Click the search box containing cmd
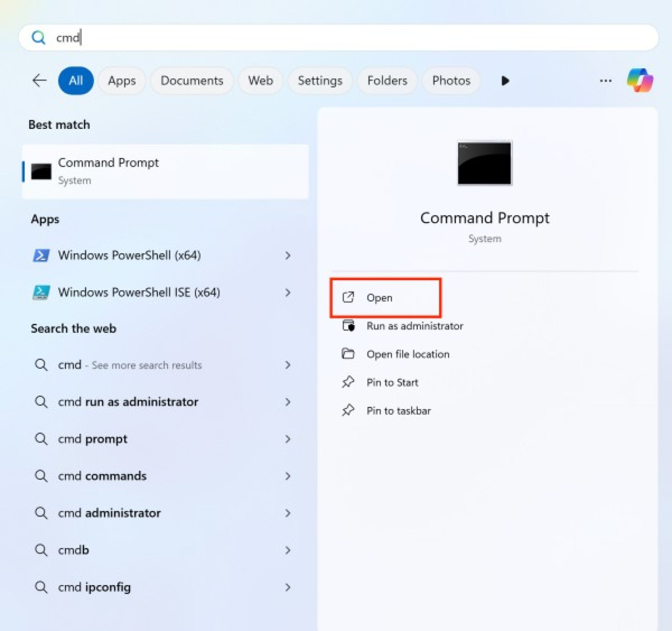The height and width of the screenshot is (631, 672). (x=338, y=37)
